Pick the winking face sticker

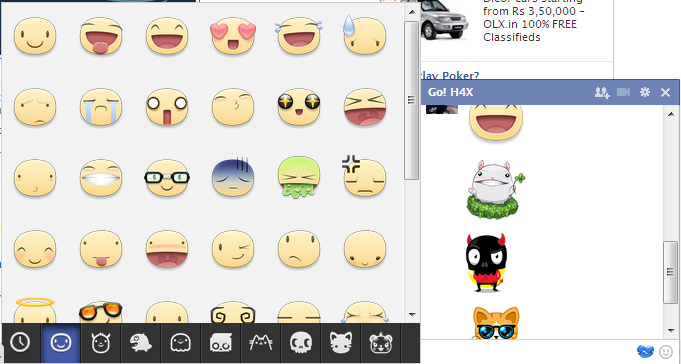[232, 249]
